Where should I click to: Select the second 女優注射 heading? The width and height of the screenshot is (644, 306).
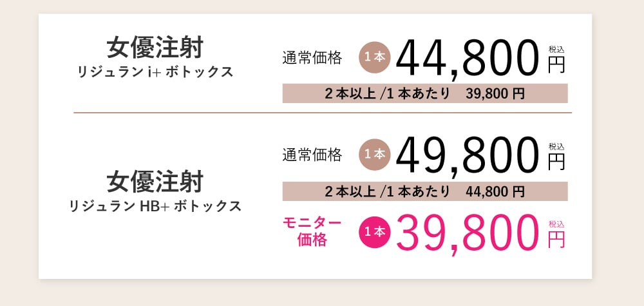(155, 182)
